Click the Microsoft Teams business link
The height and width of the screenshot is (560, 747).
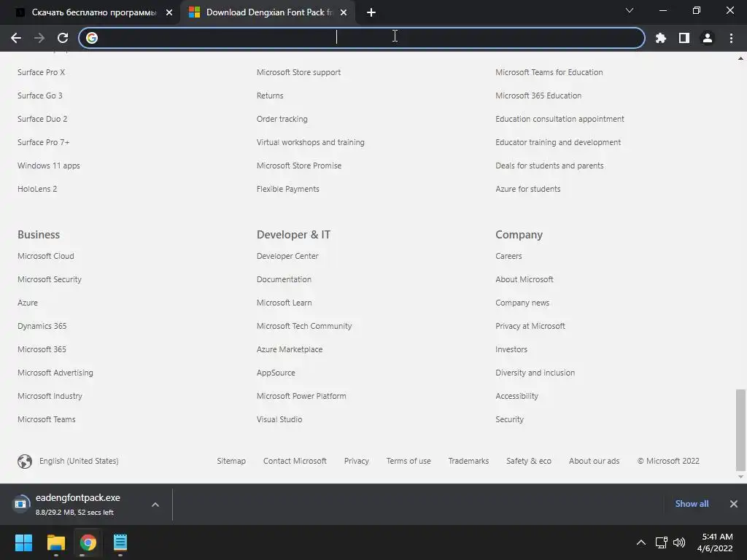pos(46,419)
